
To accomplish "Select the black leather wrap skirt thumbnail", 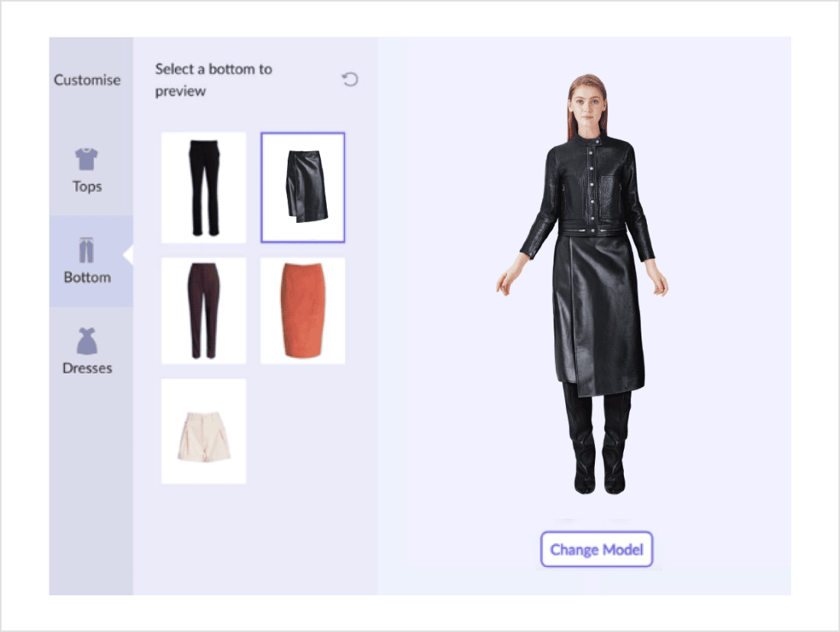I will (303, 188).
